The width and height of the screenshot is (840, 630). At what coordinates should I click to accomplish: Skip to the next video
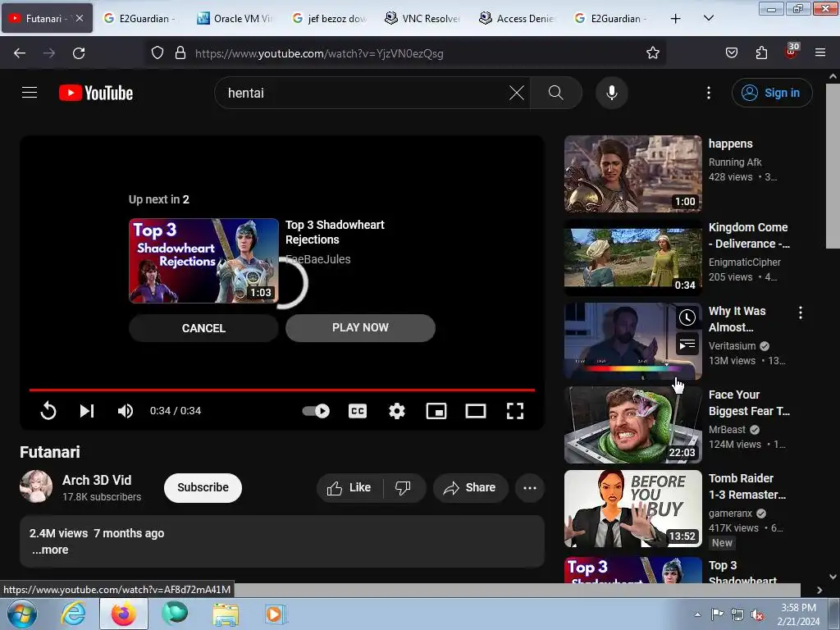(x=87, y=411)
